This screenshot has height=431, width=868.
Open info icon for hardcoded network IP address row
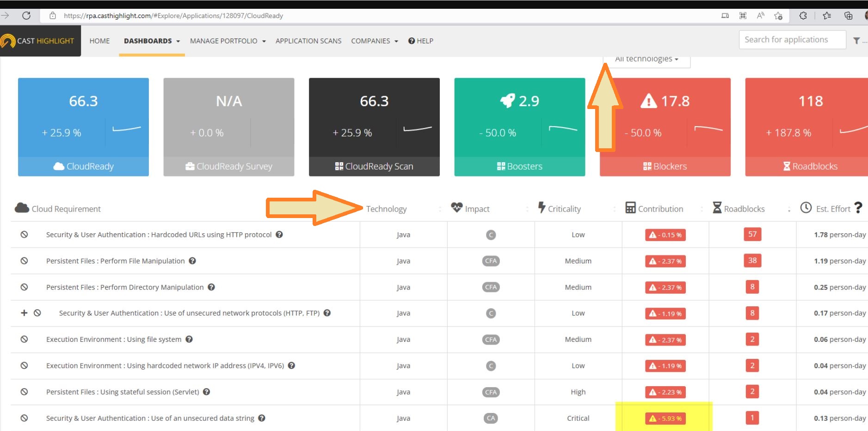click(292, 365)
